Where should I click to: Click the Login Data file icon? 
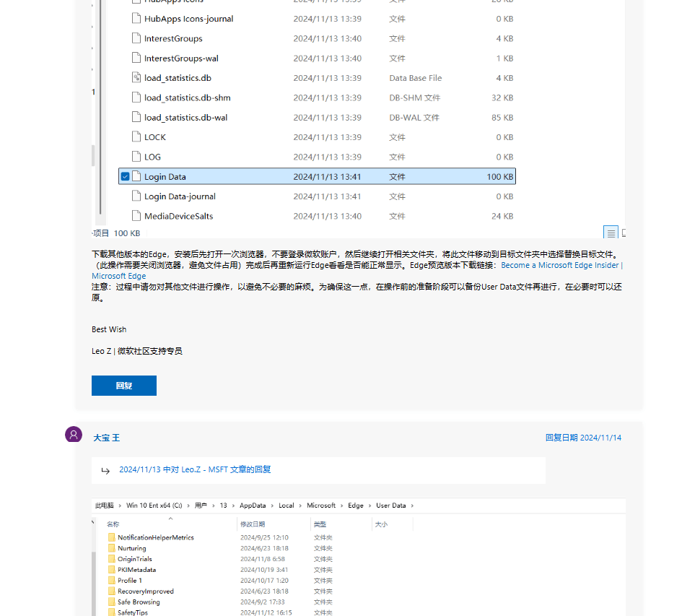(136, 176)
